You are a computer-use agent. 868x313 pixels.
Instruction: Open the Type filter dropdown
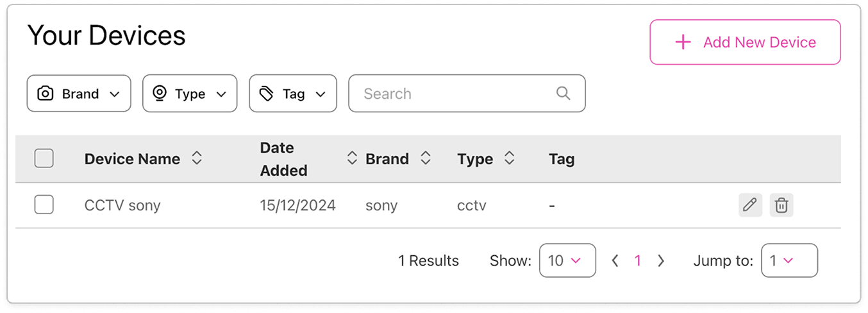tap(190, 94)
